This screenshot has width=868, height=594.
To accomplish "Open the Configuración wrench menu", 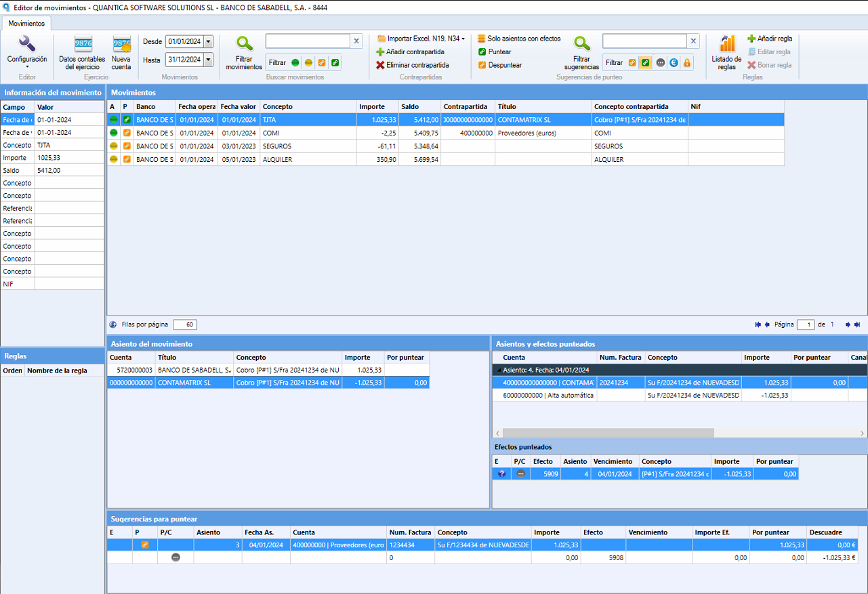I will pyautogui.click(x=27, y=52).
